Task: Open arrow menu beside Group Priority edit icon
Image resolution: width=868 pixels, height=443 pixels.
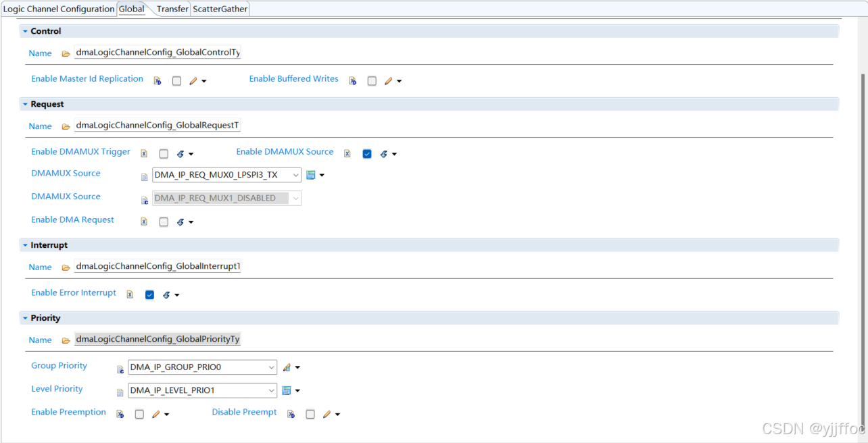Action: pyautogui.click(x=297, y=368)
